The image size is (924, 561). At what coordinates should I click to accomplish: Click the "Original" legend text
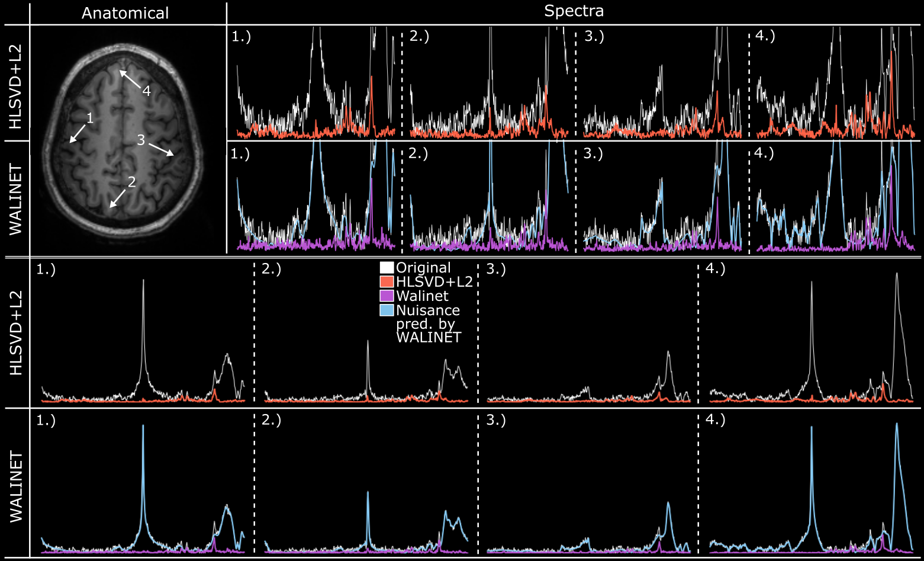click(x=423, y=268)
